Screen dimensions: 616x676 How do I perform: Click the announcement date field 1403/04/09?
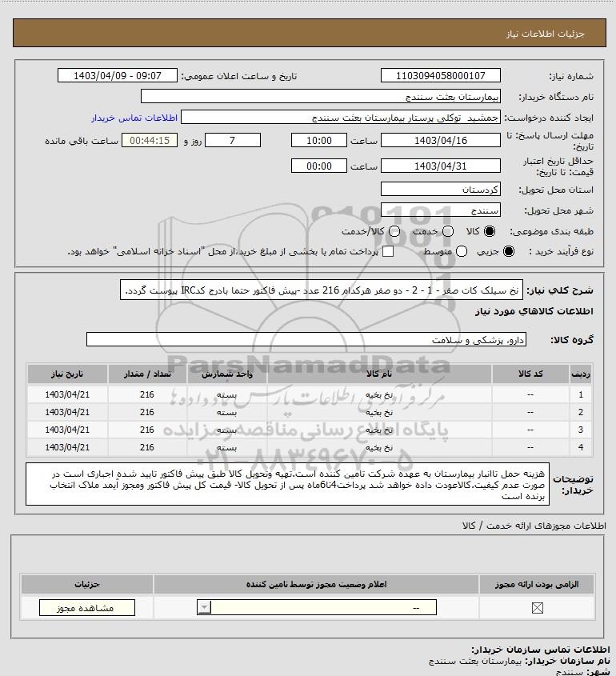tap(118, 75)
